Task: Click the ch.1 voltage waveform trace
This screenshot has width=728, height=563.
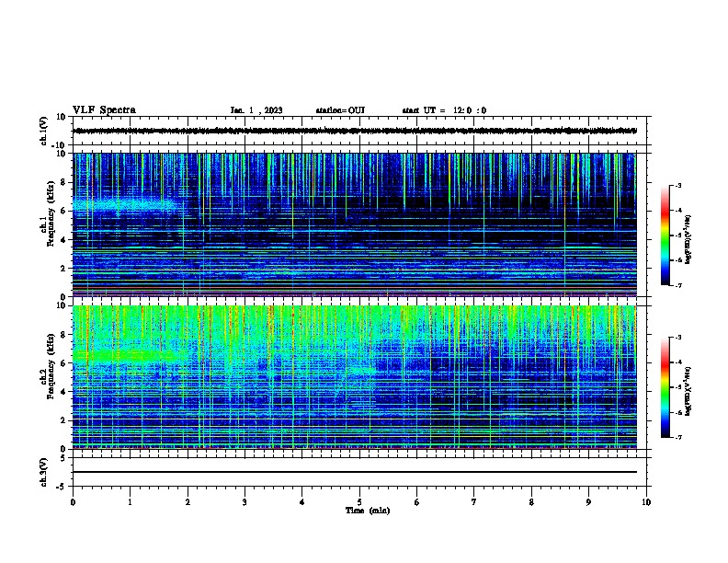Action: (x=355, y=131)
